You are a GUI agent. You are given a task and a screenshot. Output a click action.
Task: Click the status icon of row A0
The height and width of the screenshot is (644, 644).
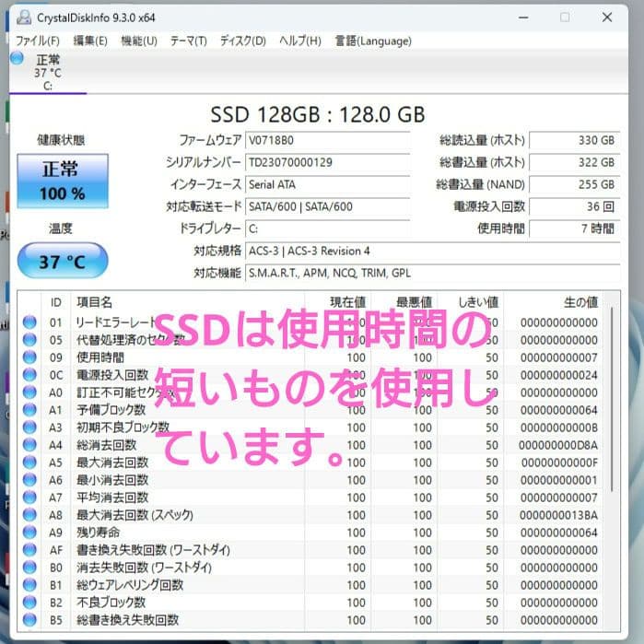pyautogui.click(x=29, y=392)
